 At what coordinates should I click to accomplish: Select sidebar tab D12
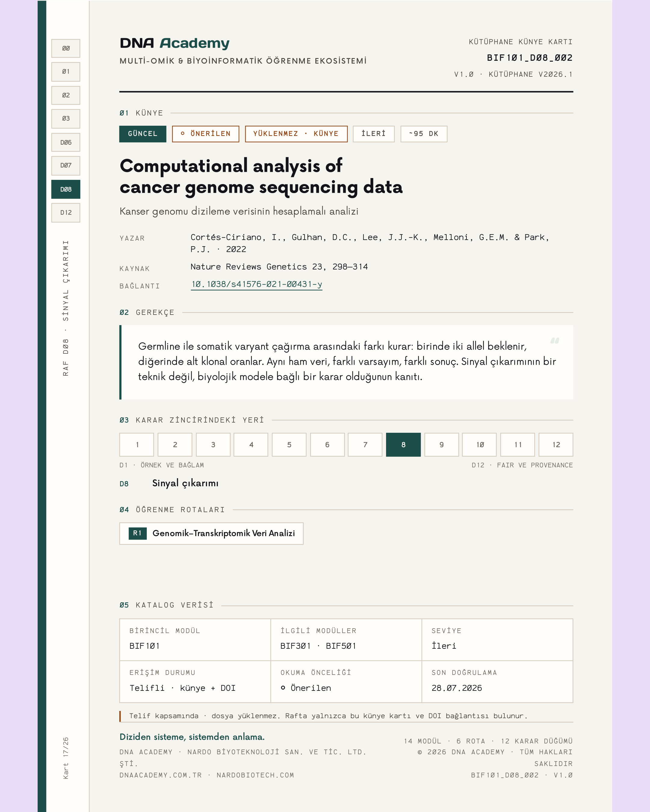tap(66, 213)
